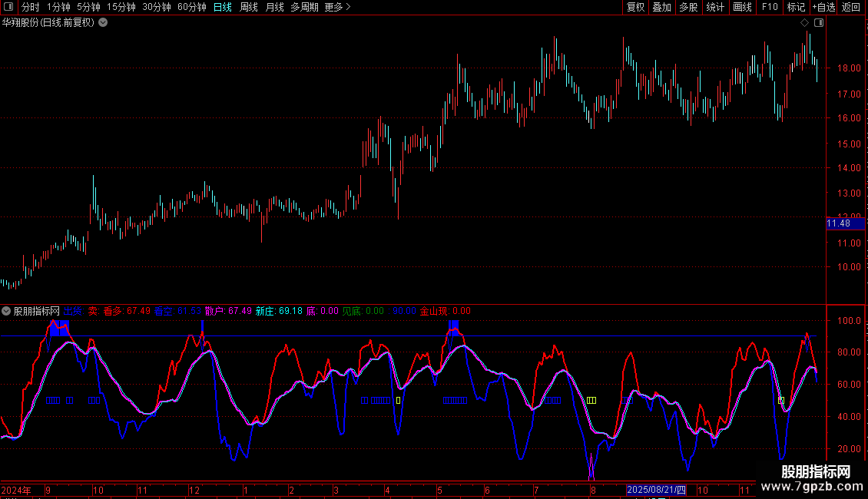Viewport: 868px width, 499px height.
Task: Select the 5分钟 period tab
Action: click(x=88, y=7)
